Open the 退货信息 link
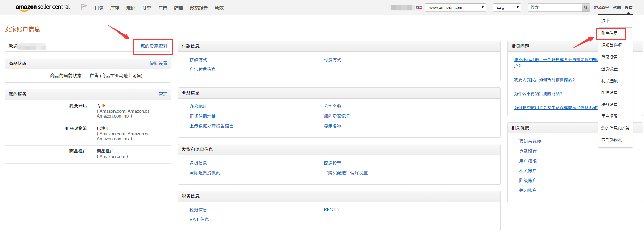644x233 pixels. click(x=198, y=163)
